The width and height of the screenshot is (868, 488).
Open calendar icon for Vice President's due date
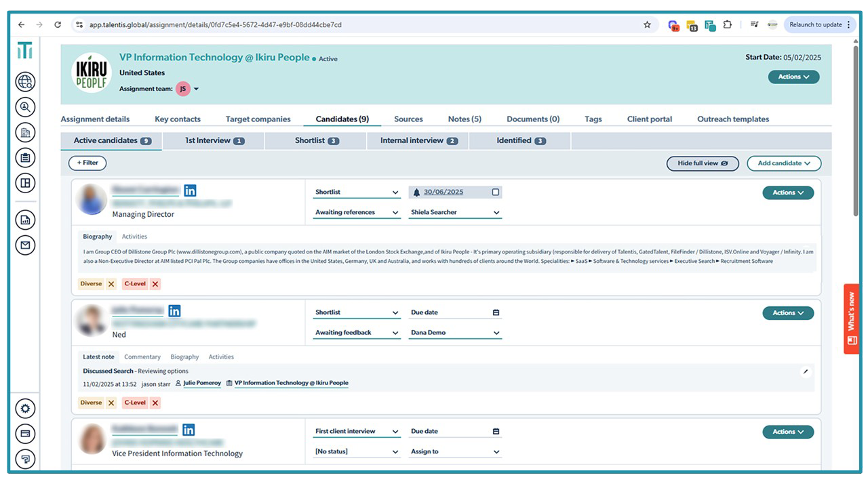coord(496,431)
